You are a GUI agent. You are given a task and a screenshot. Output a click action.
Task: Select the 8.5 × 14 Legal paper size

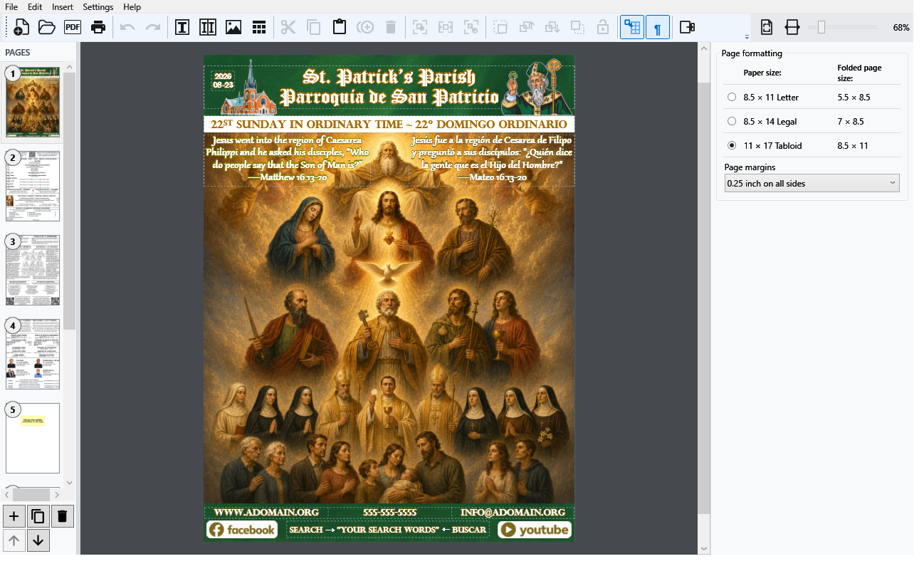(x=733, y=122)
